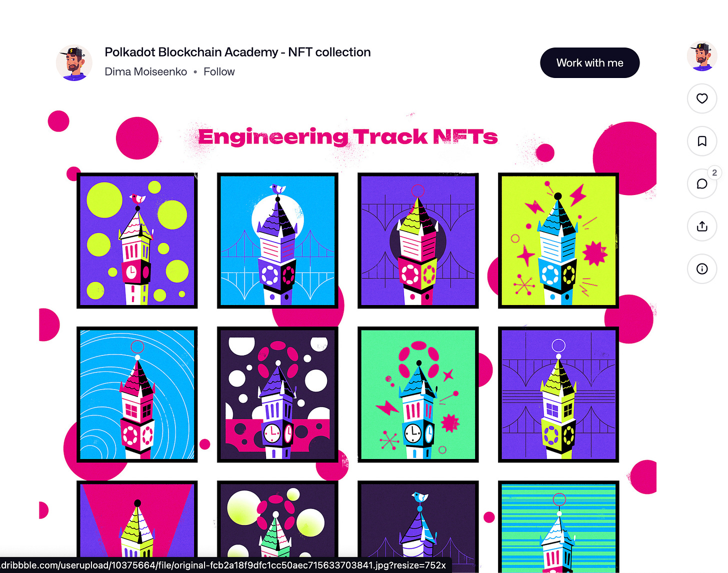
Task: Open comments via the speech bubble icon
Action: (x=702, y=183)
